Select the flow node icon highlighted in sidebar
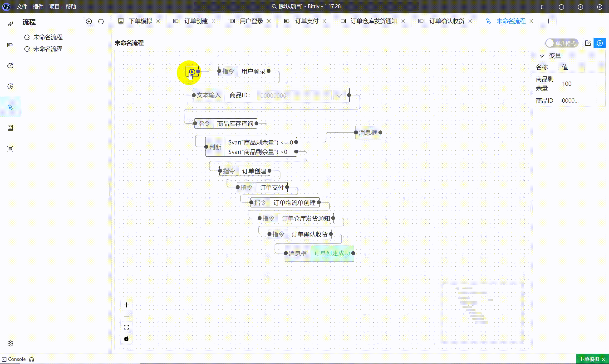This screenshot has width=609, height=364. click(10, 107)
